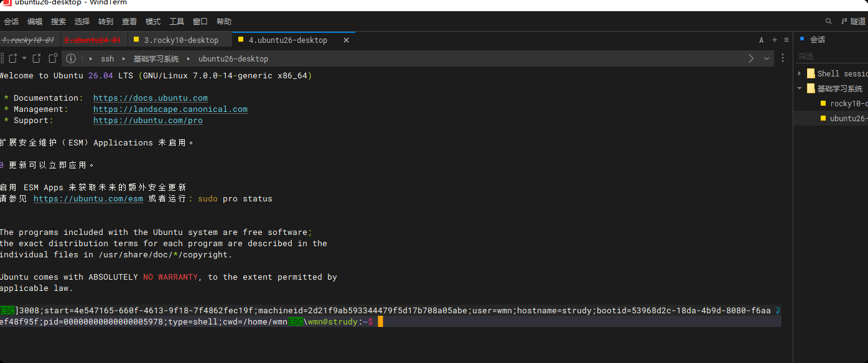The image size is (868, 363).
Task: Show session info via the circled i icon
Action: 71,58
